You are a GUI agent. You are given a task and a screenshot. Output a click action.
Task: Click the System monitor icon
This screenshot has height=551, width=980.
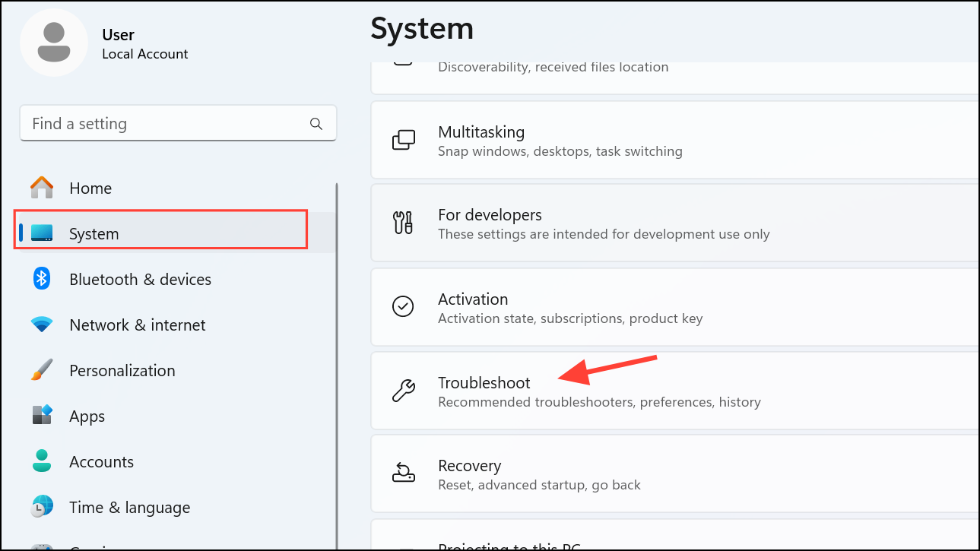click(x=42, y=233)
